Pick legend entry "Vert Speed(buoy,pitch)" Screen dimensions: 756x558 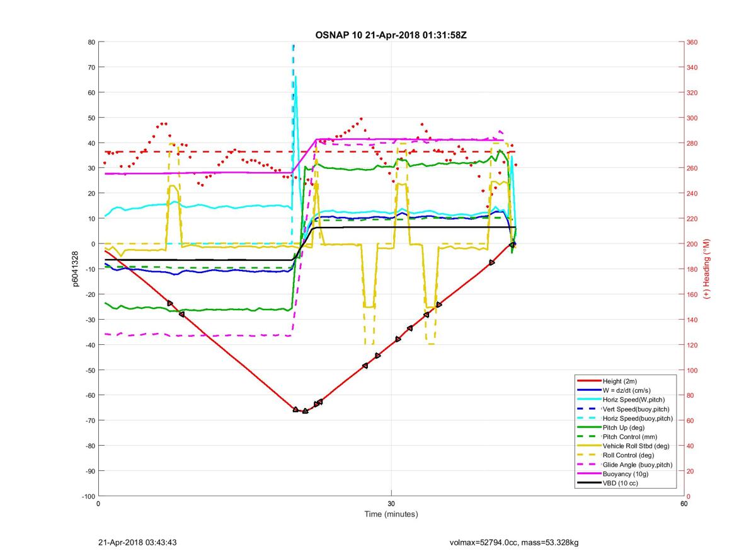pyautogui.click(x=636, y=409)
